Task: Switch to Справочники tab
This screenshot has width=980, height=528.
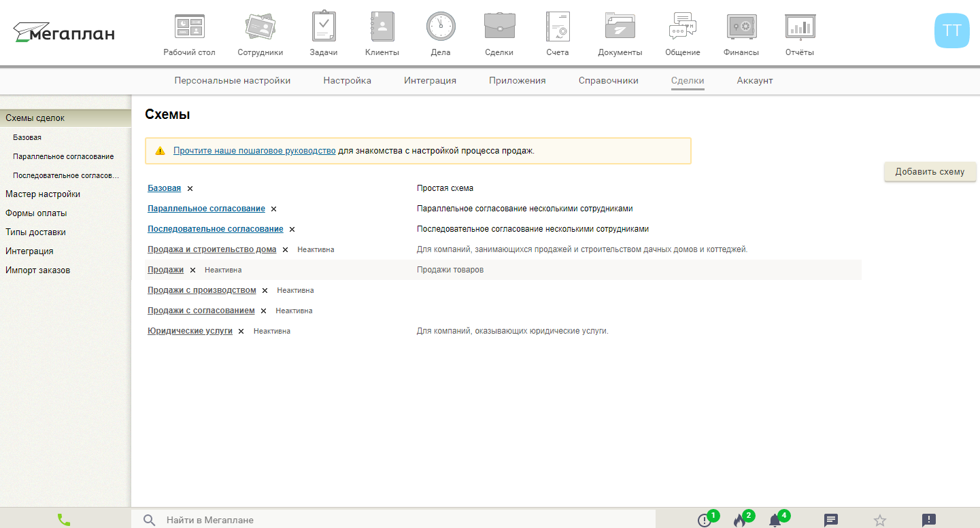Action: click(609, 80)
